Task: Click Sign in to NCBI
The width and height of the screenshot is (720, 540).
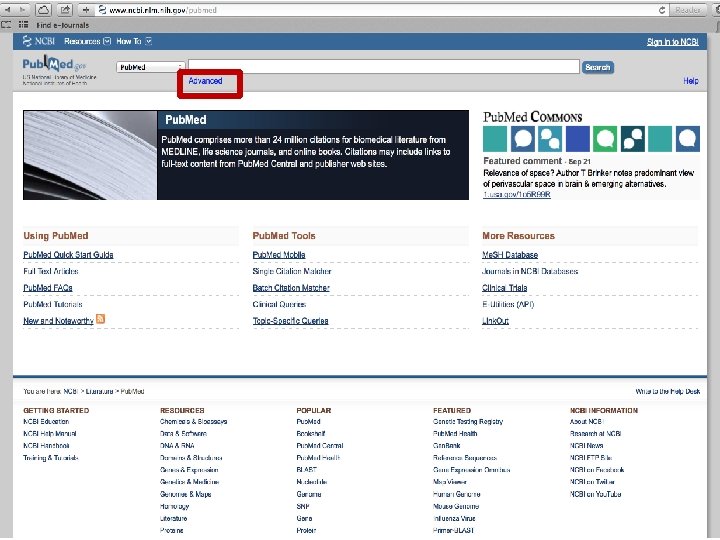Action: (x=673, y=42)
